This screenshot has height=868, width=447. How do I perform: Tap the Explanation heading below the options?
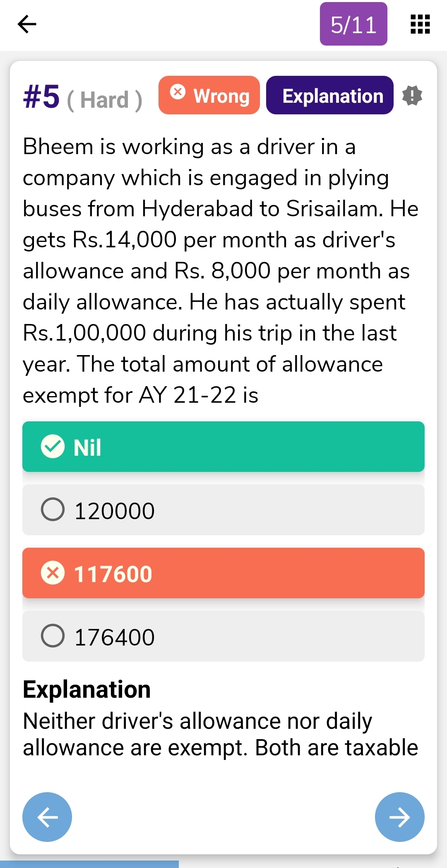point(87,690)
